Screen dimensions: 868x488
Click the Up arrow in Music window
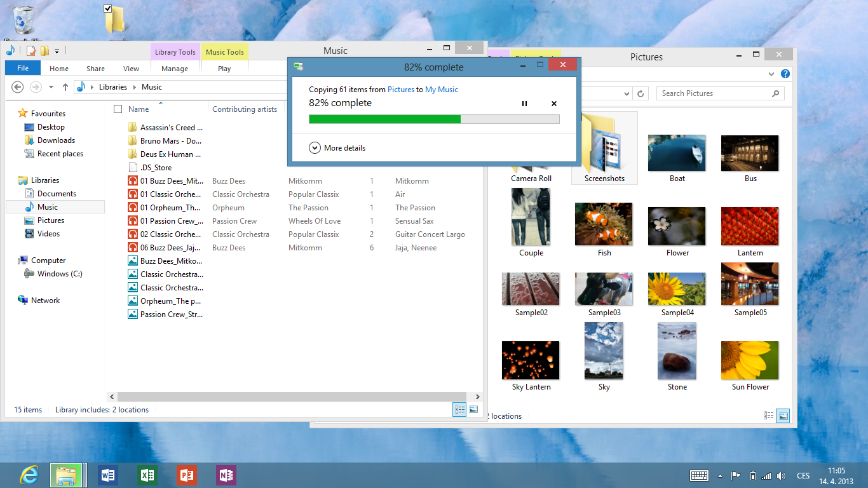coord(65,87)
